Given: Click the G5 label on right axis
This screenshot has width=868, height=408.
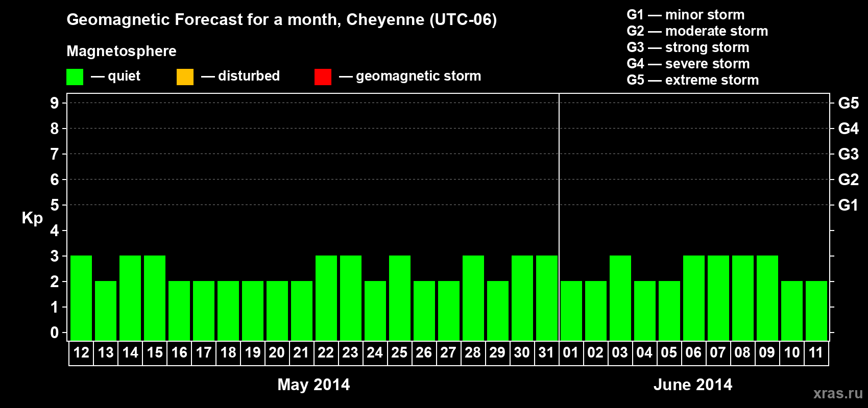Looking at the screenshot, I should (848, 103).
